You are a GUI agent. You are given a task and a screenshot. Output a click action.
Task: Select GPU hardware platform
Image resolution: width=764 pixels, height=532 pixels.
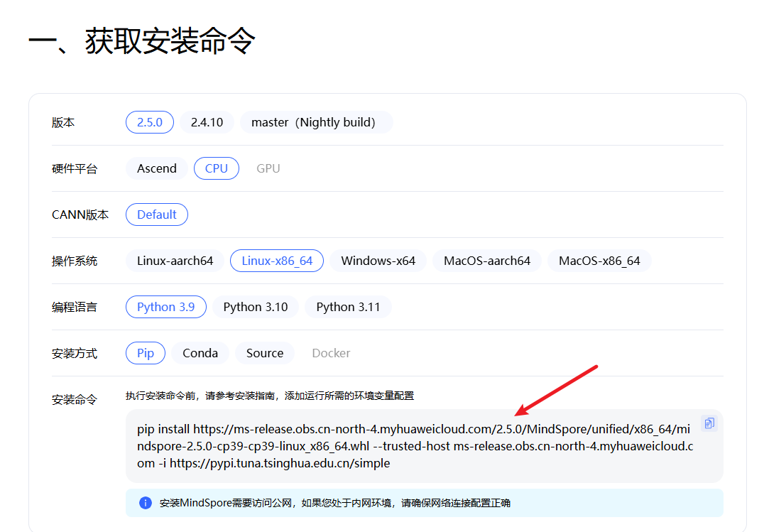[268, 168]
